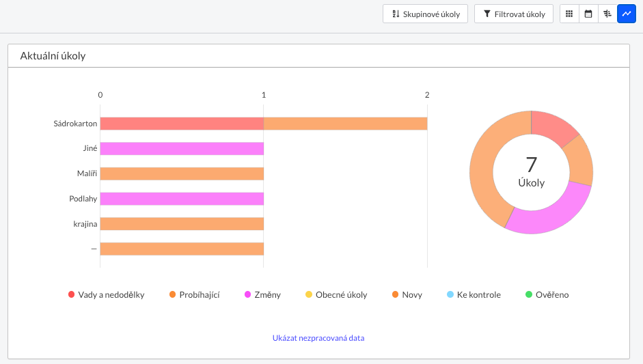Click orange segment of Sádrokarton bar

point(345,124)
